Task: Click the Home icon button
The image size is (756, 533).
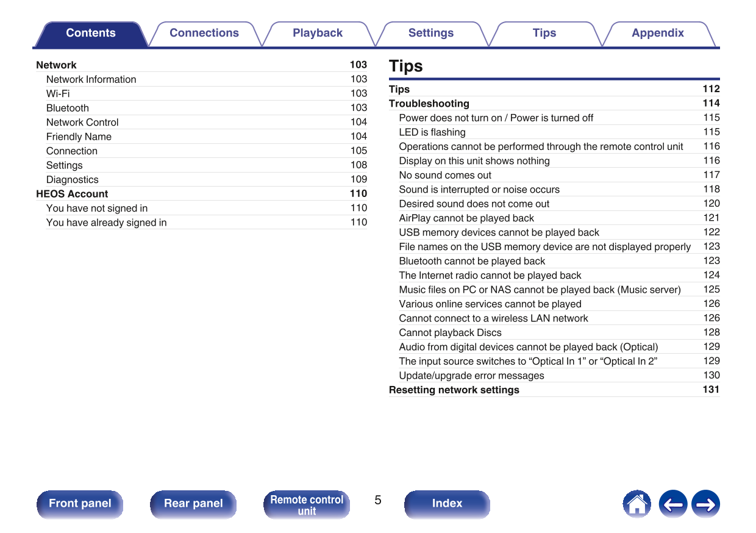Action: pyautogui.click(x=637, y=504)
